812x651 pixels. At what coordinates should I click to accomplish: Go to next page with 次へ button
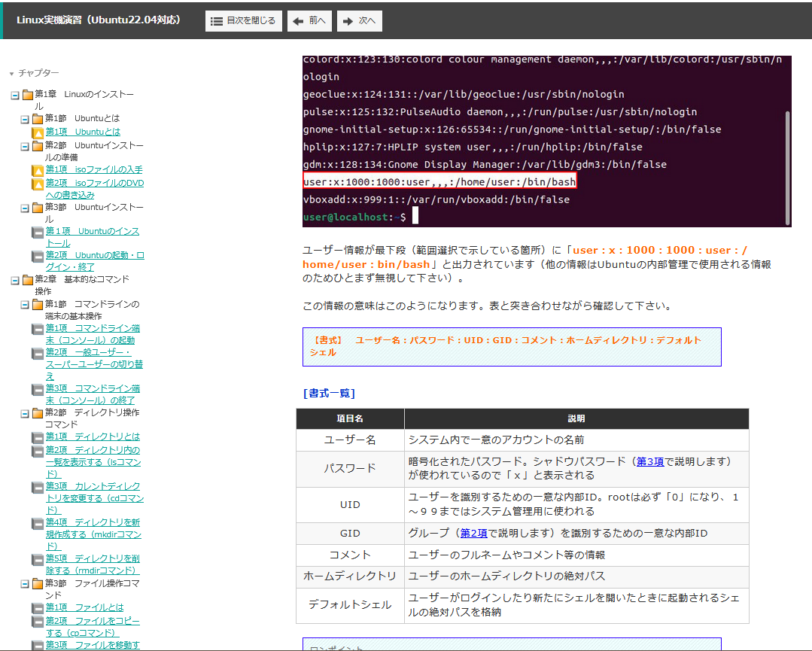(359, 21)
